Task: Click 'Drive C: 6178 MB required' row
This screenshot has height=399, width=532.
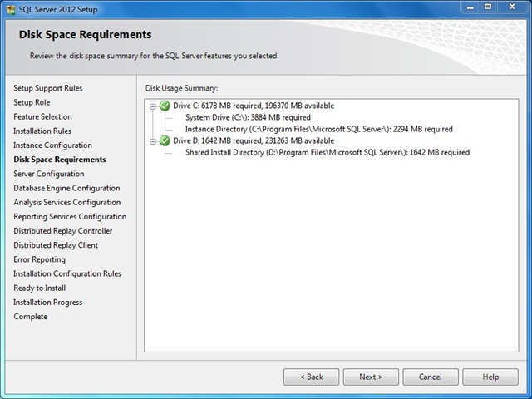Action: coord(254,106)
